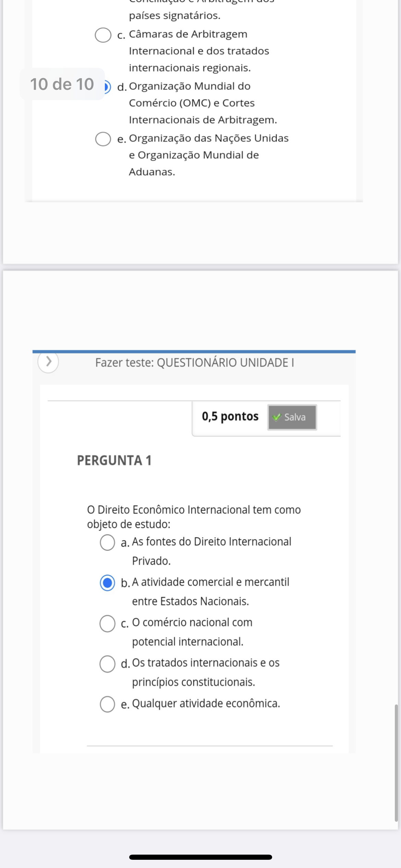This screenshot has height=868, width=401.
Task: Expand the chevron arrow beside Fazer teste
Action: (x=48, y=362)
